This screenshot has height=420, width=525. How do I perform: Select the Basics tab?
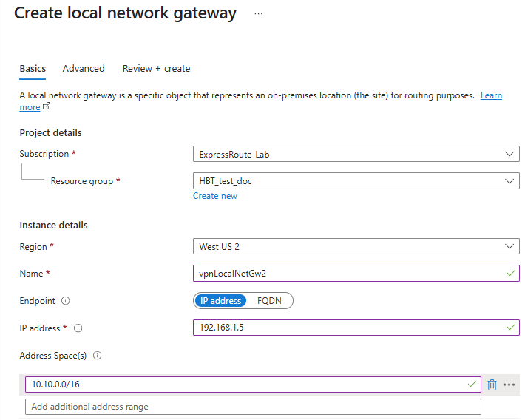pyautogui.click(x=33, y=69)
